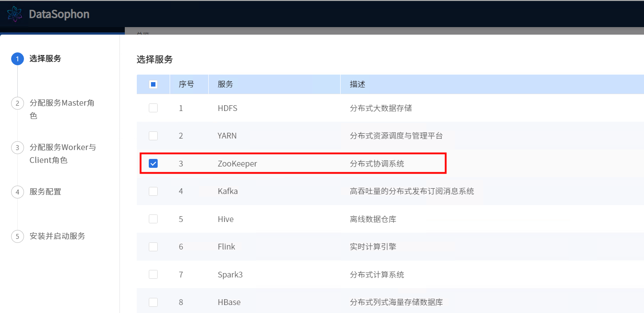Check the Hive service checkbox
Image resolution: width=644 pixels, height=313 pixels.
click(153, 219)
